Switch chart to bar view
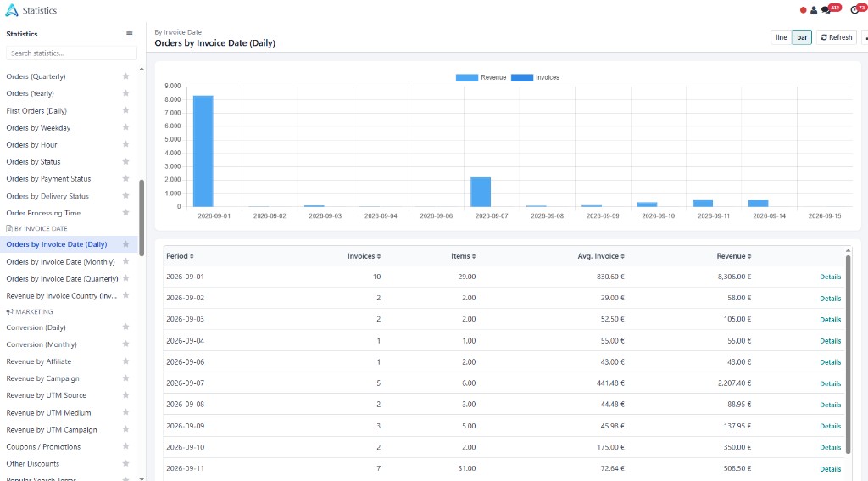 (x=802, y=37)
